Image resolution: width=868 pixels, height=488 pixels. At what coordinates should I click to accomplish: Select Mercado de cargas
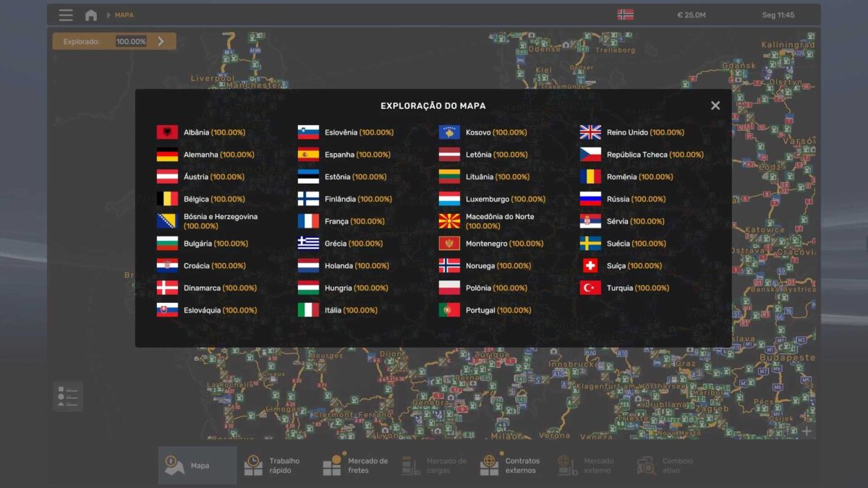click(435, 466)
